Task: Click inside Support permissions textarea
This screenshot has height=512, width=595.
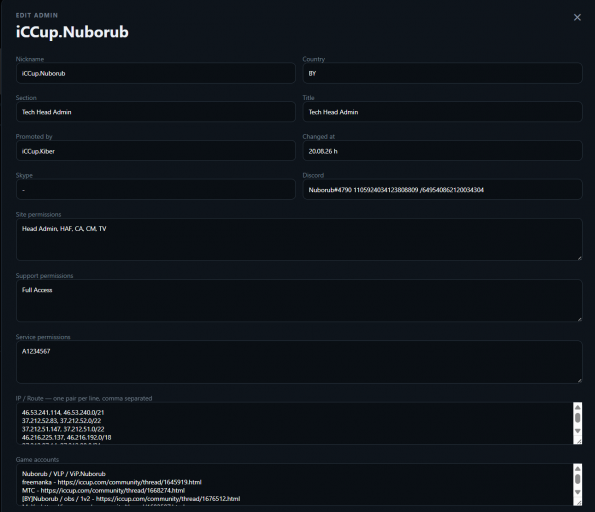Action: pyautogui.click(x=299, y=301)
